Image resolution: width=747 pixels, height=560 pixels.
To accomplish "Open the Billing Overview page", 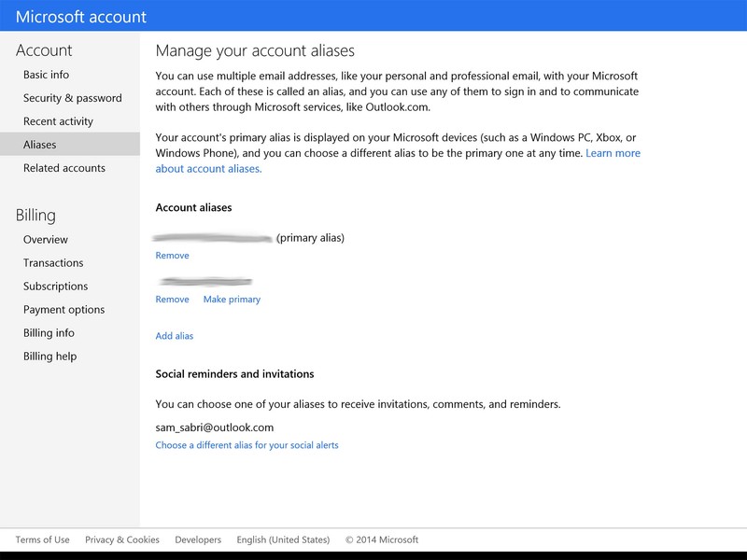I will [46, 240].
